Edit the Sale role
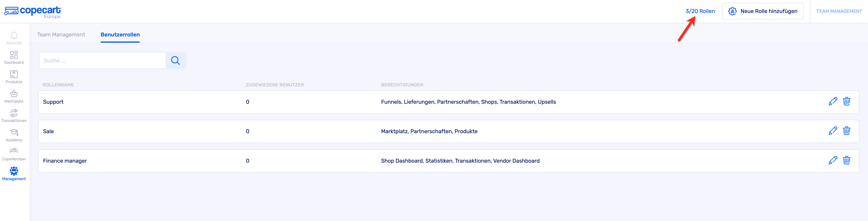 tap(833, 131)
